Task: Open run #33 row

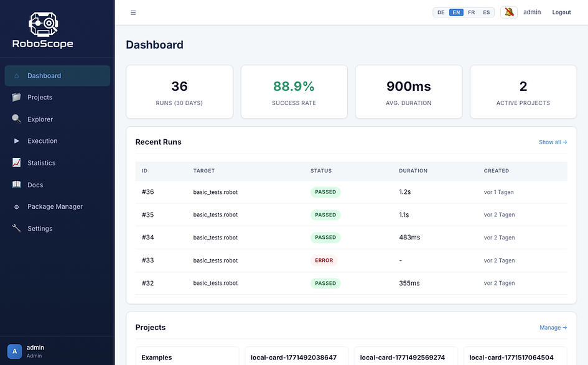Action: [x=352, y=261]
